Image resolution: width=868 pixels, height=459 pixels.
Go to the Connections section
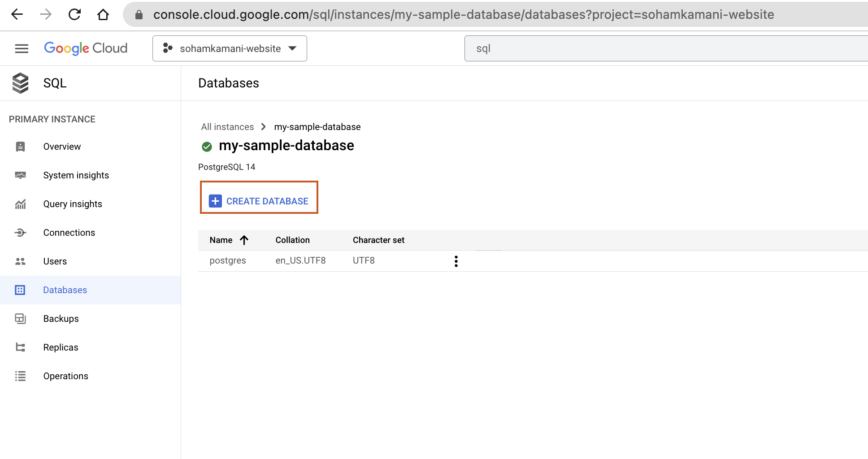pyautogui.click(x=69, y=233)
